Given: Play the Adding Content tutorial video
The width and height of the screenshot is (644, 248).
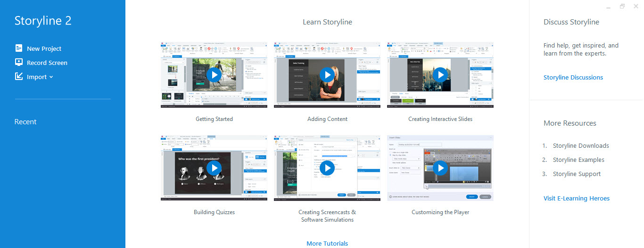Looking at the screenshot, I should 327,75.
